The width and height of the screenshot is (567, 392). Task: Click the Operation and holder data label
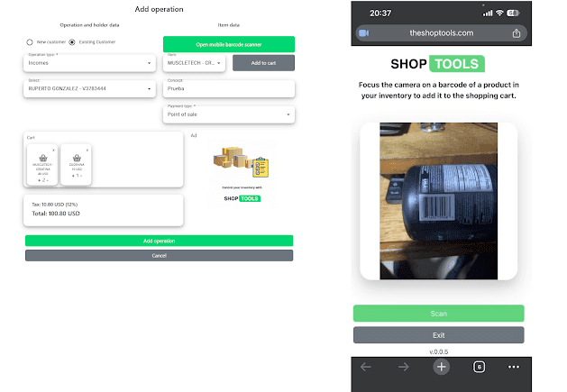pos(89,25)
